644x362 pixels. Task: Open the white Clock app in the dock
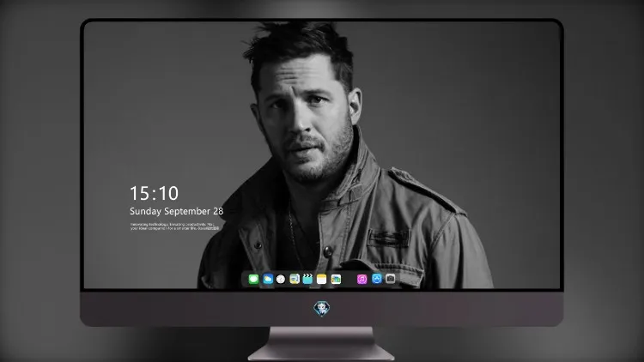[281, 279]
